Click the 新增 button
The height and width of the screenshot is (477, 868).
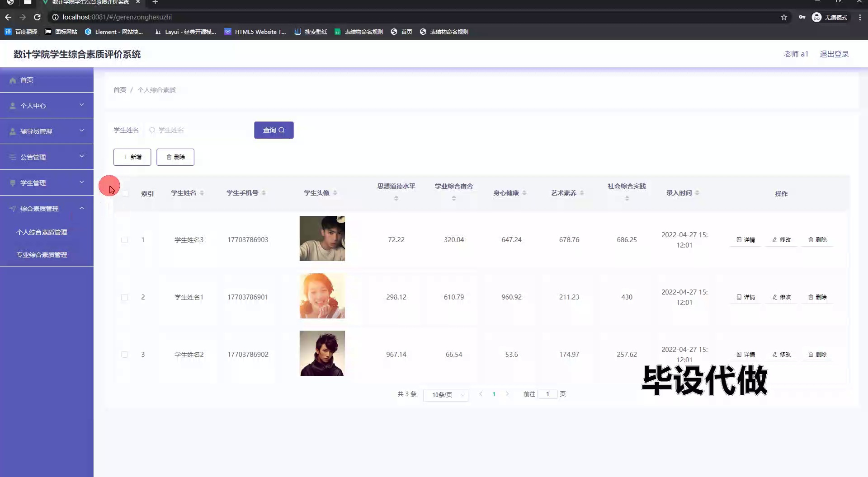[132, 157]
